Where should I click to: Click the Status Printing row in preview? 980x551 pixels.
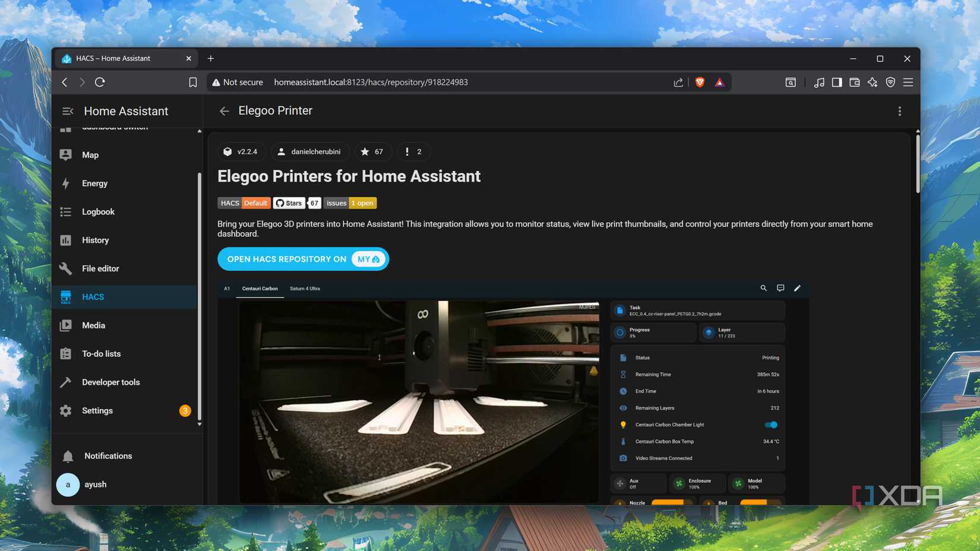[x=698, y=357]
